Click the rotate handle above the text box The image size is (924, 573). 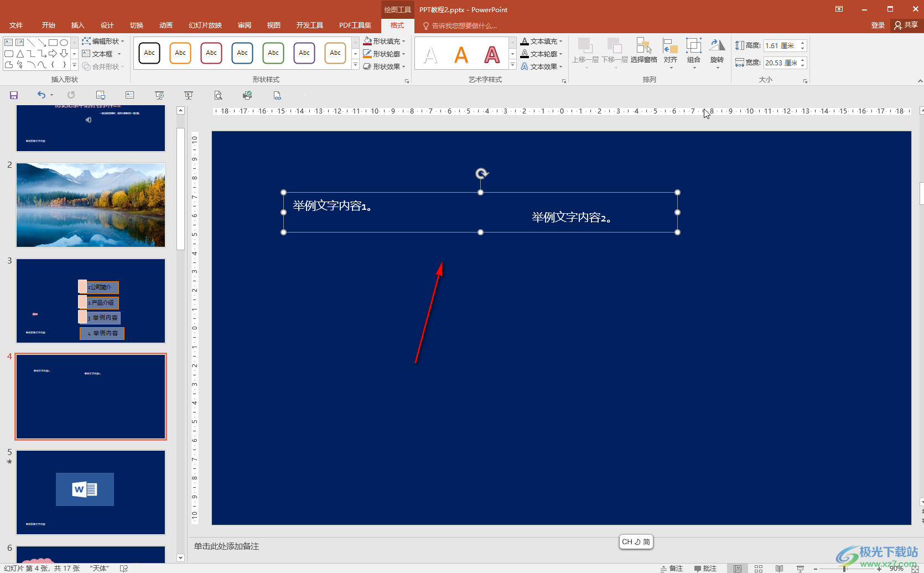point(482,174)
